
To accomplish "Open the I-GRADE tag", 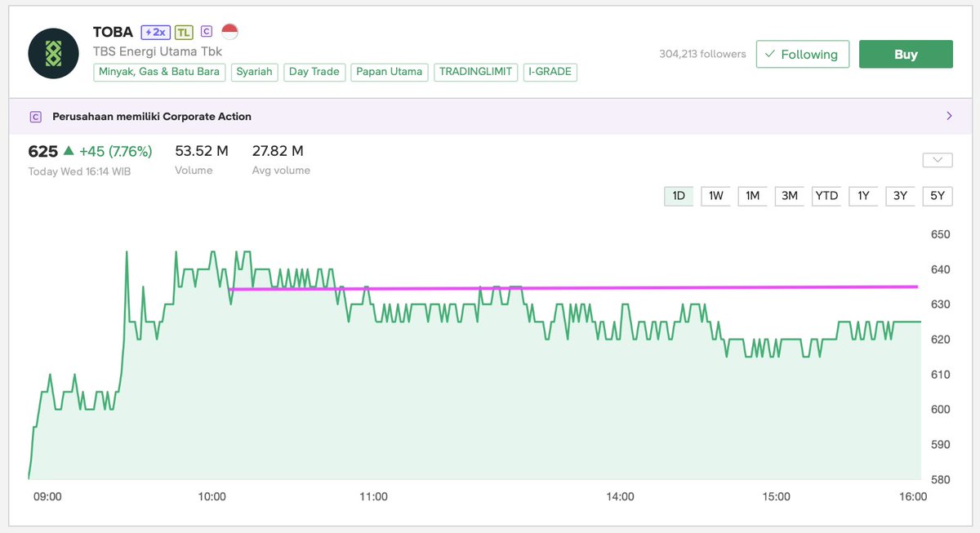I will coord(550,72).
